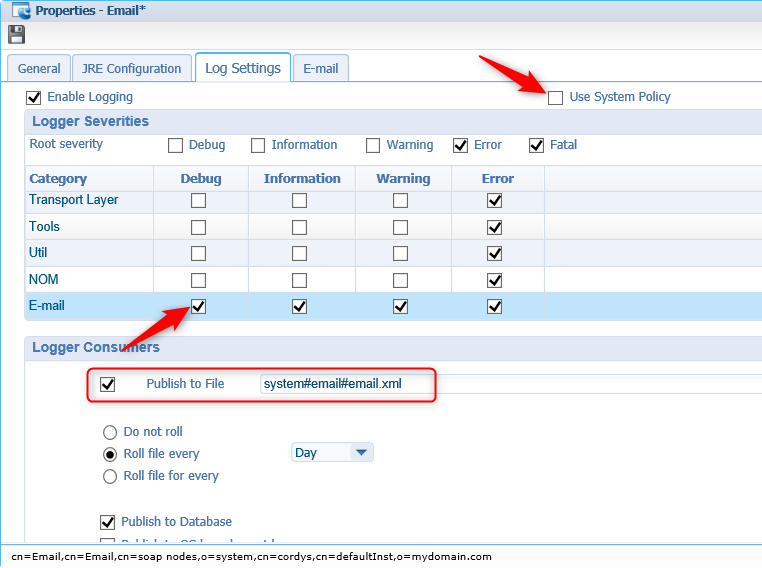Expand the Day roll interval dropdown
Viewport: 762px width, 568px height.
pos(361,453)
